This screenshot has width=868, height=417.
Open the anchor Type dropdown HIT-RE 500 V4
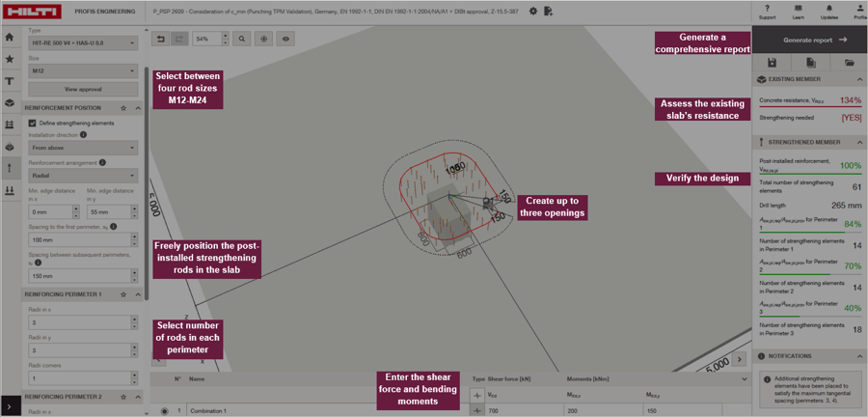coord(83,42)
